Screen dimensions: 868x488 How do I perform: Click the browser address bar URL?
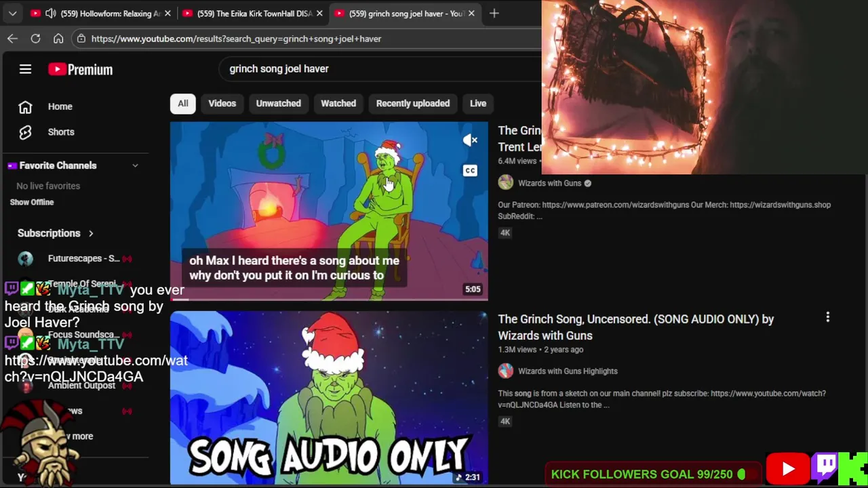[x=236, y=39]
